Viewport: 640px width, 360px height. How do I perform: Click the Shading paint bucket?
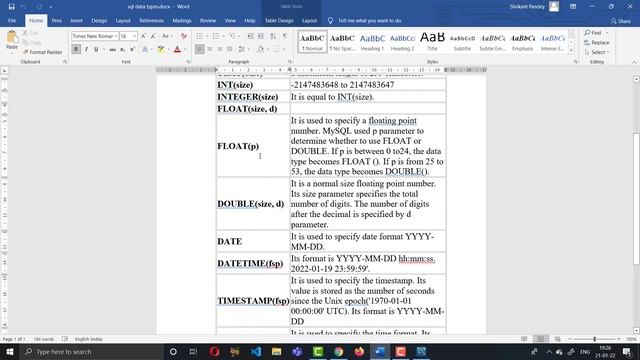click(260, 49)
